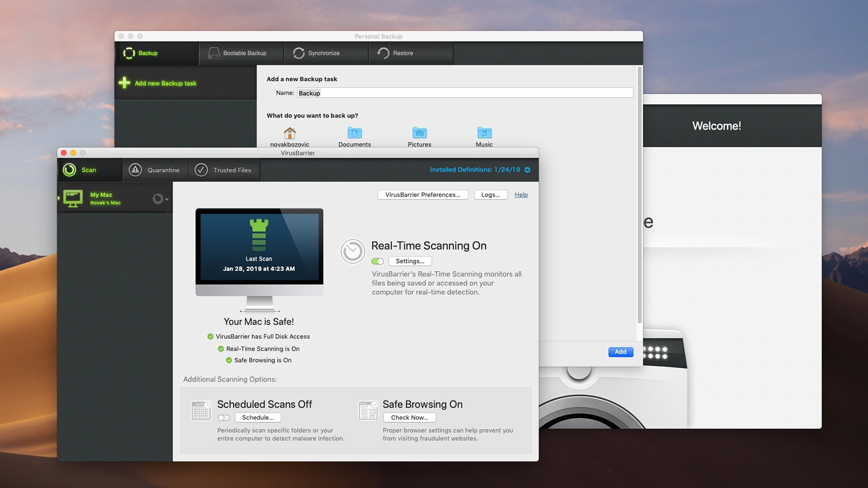Click the Synchronize arrows icon
Image resolution: width=868 pixels, height=488 pixels.
[x=299, y=53]
